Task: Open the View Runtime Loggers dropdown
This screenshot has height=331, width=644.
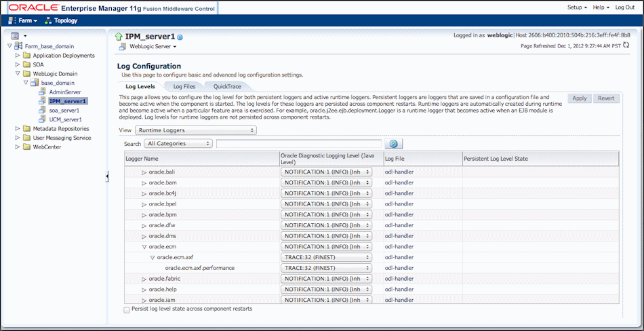Action: (x=195, y=130)
